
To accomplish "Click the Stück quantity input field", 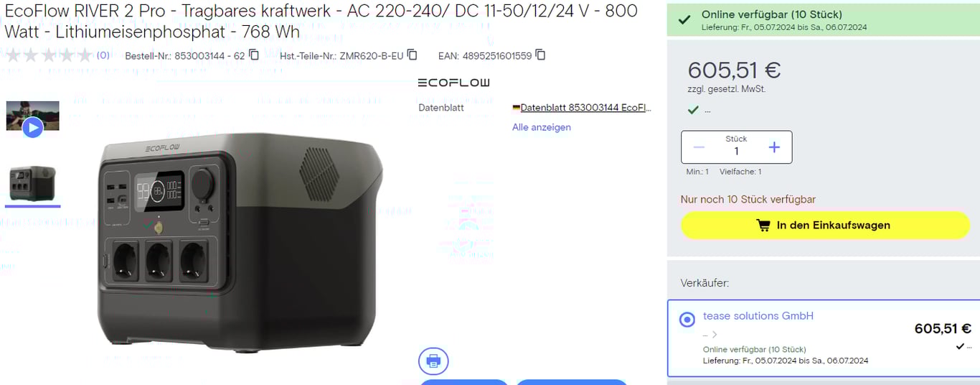I will (x=736, y=147).
